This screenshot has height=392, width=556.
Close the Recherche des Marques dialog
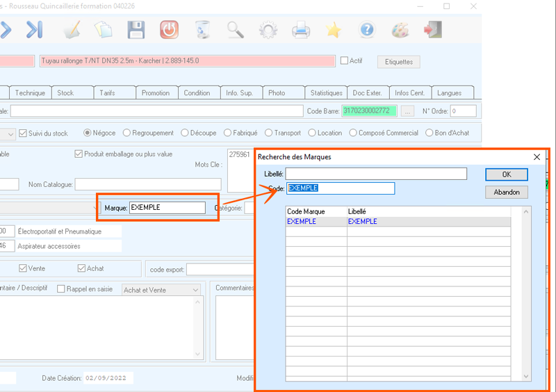[537, 157]
